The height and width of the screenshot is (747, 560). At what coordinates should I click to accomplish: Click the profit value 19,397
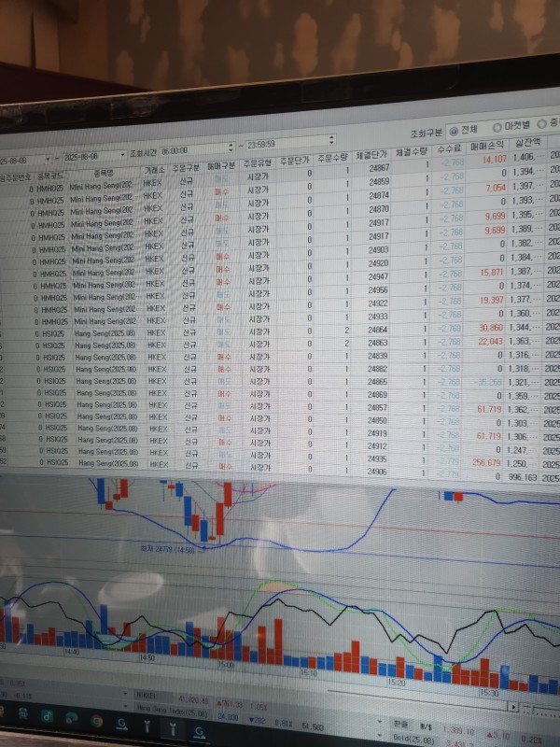492,300
